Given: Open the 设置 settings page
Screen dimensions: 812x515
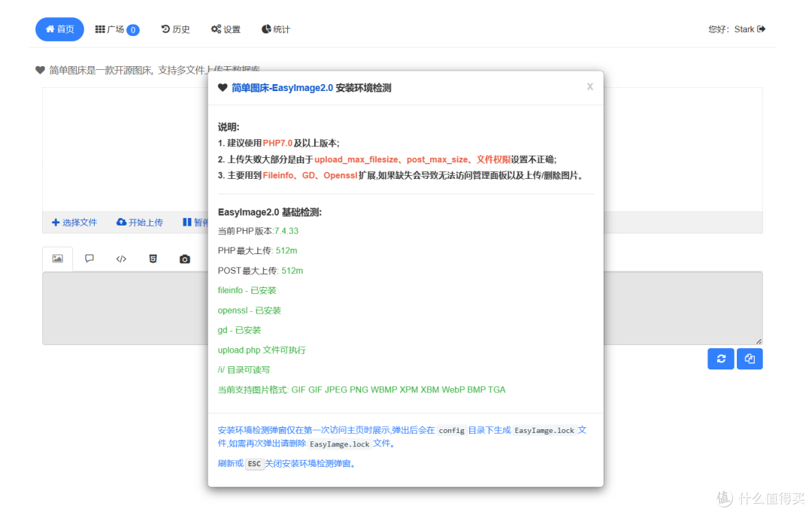Looking at the screenshot, I should click(226, 29).
